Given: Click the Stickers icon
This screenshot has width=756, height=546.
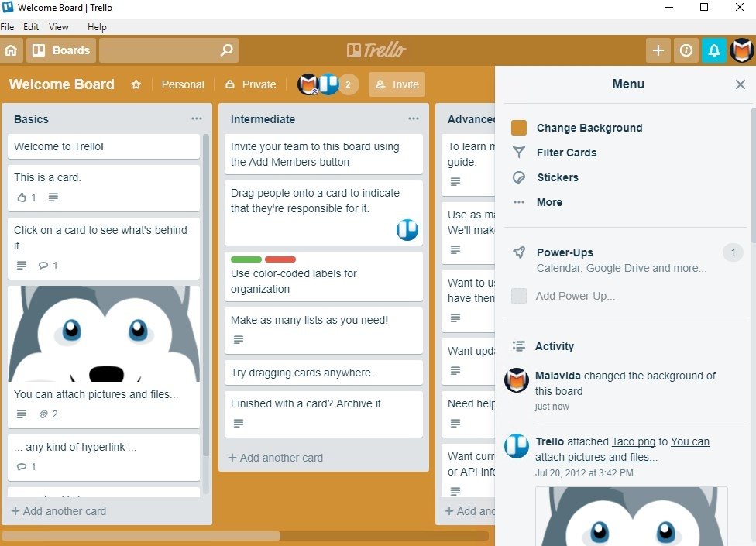Looking at the screenshot, I should [x=519, y=177].
